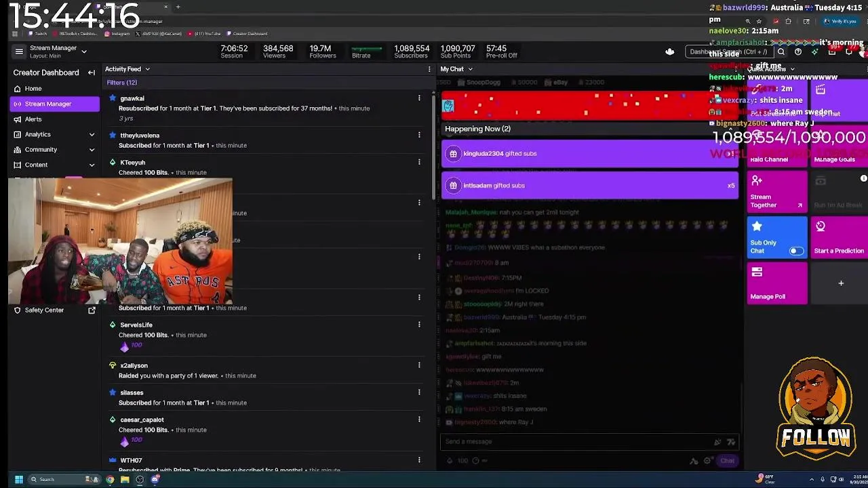Open the Stream Manager layout dropdown
Screen dimensions: 868x488
pos(84,52)
